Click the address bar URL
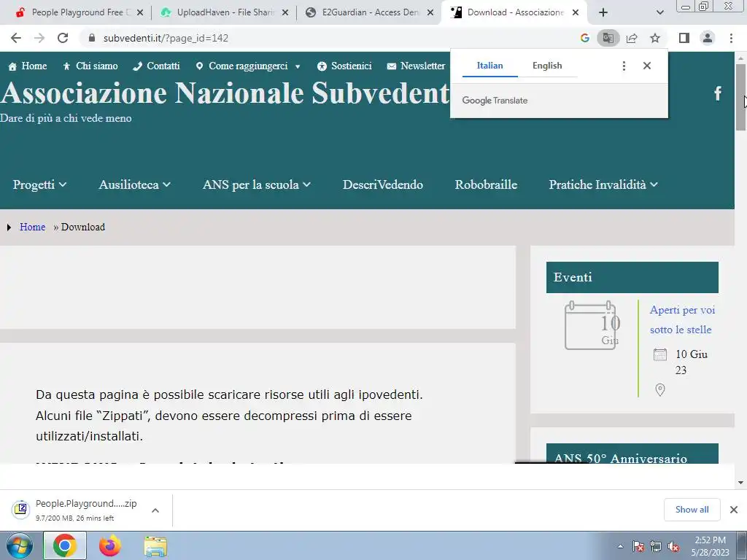The image size is (747, 560). 166,38
